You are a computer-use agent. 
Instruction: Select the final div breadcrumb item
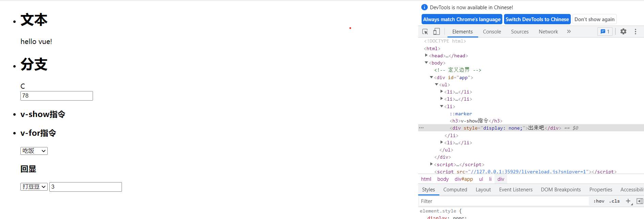tap(501, 179)
